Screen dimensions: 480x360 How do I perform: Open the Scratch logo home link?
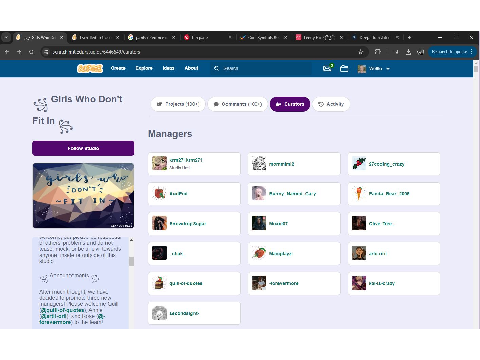(x=90, y=68)
